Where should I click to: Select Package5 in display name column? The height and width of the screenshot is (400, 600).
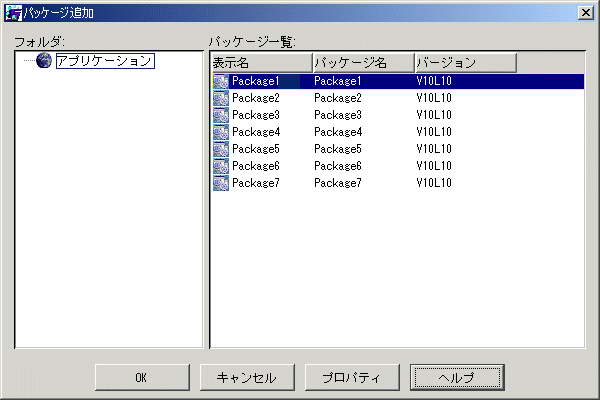click(x=256, y=149)
